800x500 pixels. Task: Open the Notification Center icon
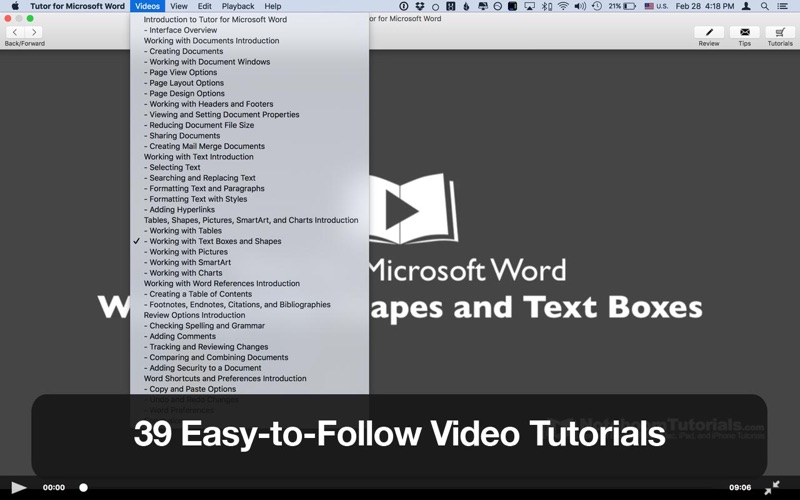coord(782,6)
